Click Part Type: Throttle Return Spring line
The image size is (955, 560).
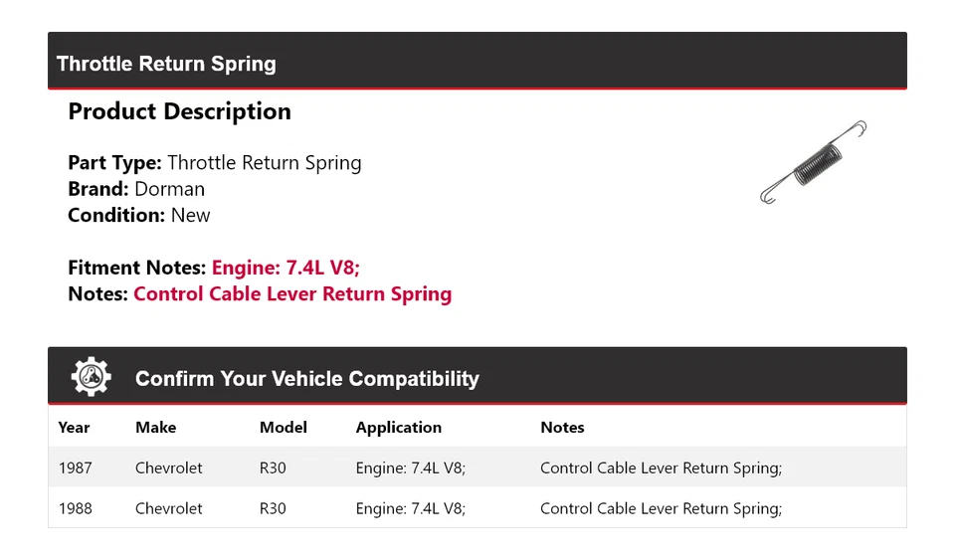215,163
